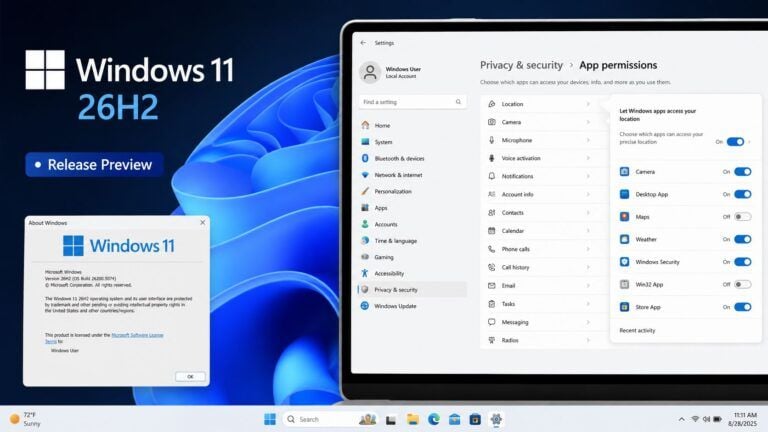Click the Maps app icon in list
768x432 pixels.
pos(624,216)
